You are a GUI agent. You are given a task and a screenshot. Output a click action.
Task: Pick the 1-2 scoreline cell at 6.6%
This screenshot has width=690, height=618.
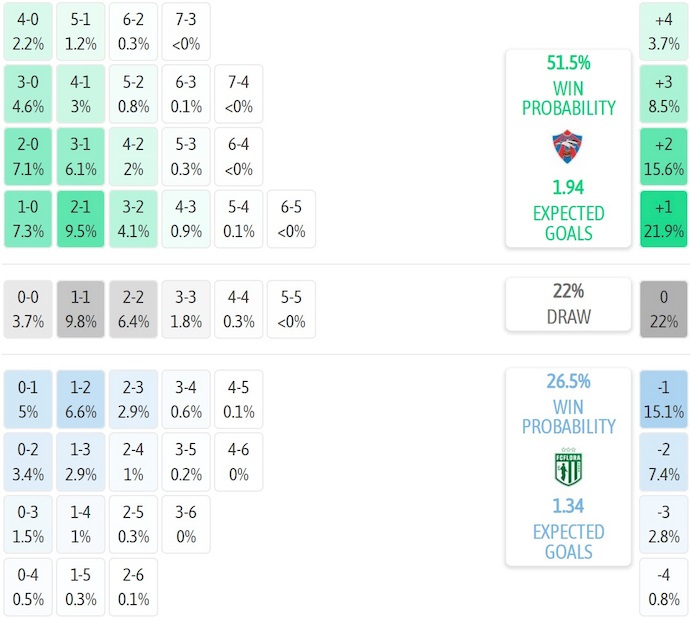click(x=82, y=399)
